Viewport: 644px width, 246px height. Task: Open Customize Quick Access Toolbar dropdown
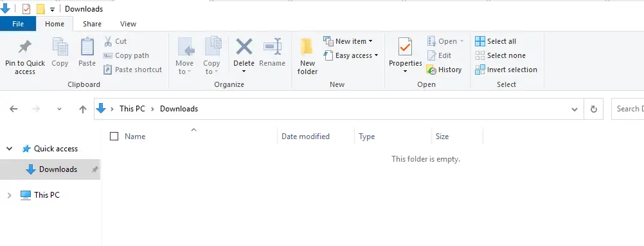point(52,9)
